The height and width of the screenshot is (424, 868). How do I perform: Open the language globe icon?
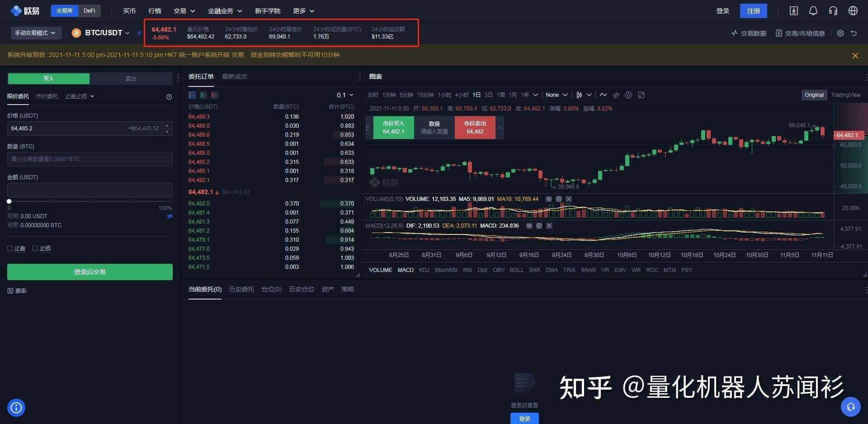(853, 10)
